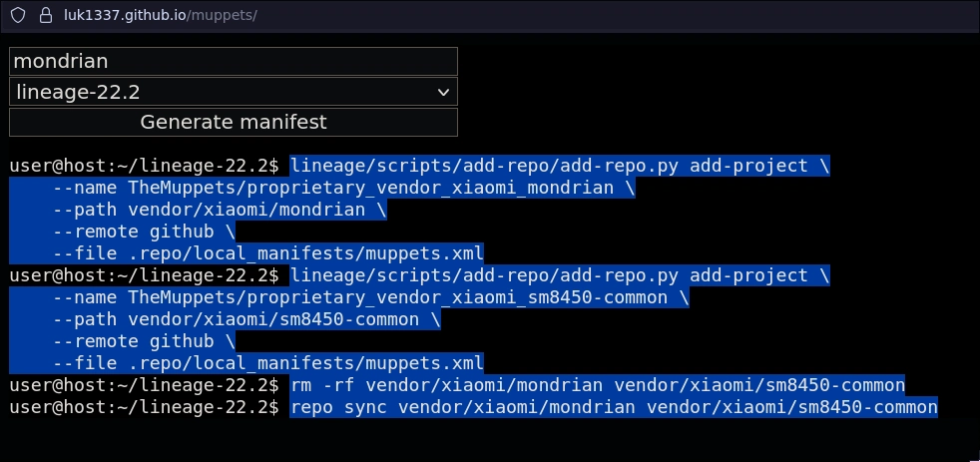Screen dimensions: 980x462
Task: Click the user@host prompt before repo sync
Action: pos(143,407)
